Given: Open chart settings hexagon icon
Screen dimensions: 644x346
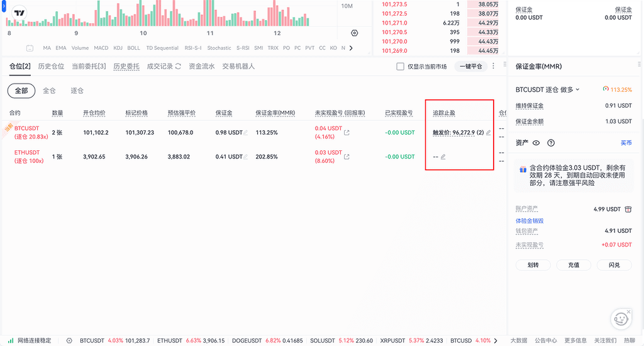Looking at the screenshot, I should point(355,33).
